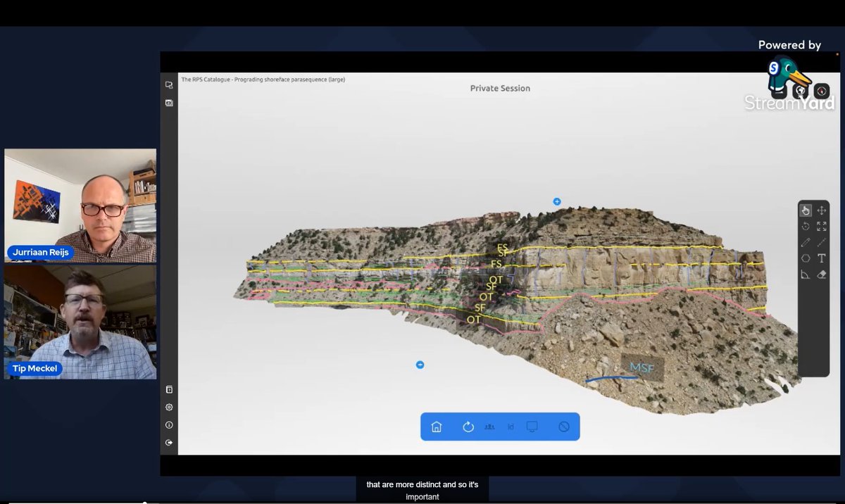Select the pencil freehand drawing tool
This screenshot has height=504, width=845.
[x=806, y=242]
